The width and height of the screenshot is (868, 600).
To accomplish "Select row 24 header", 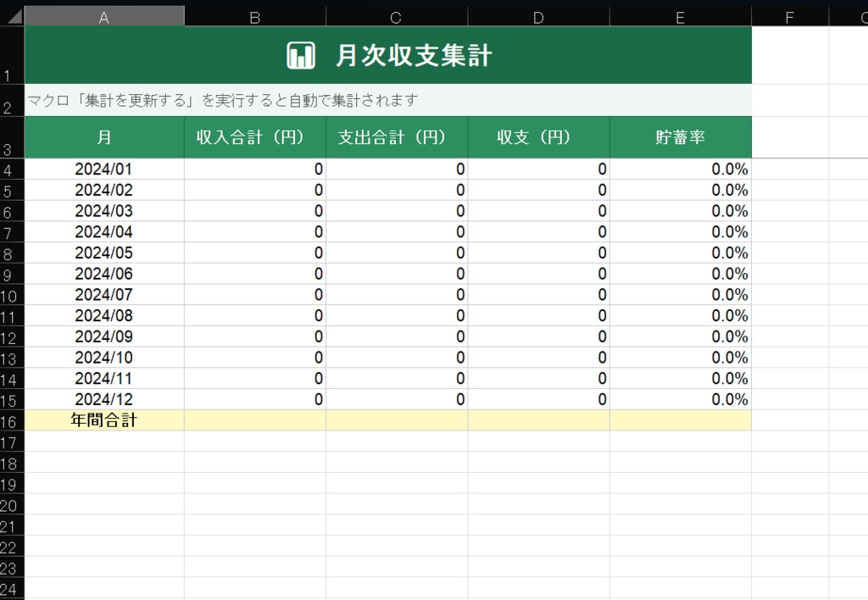I will (x=12, y=588).
